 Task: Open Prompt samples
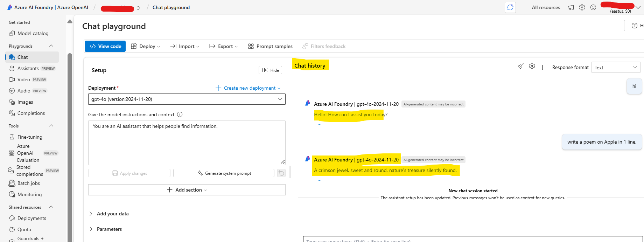(x=270, y=46)
